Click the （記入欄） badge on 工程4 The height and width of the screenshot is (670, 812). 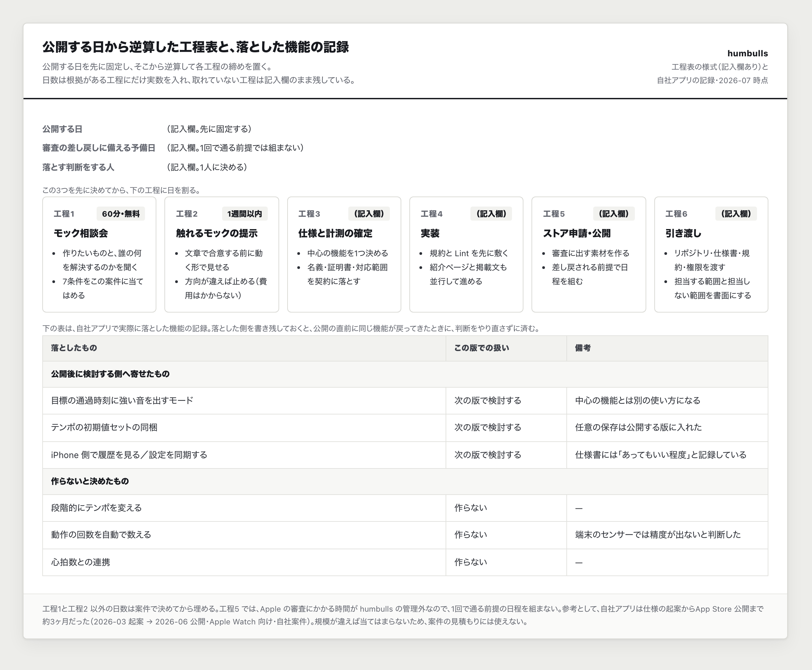click(491, 214)
